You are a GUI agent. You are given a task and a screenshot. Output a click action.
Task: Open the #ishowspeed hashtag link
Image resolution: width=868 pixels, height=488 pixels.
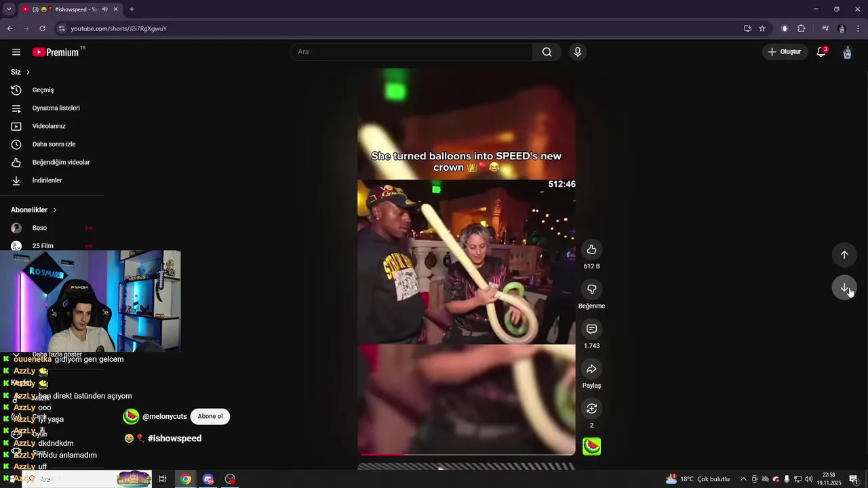(174, 439)
